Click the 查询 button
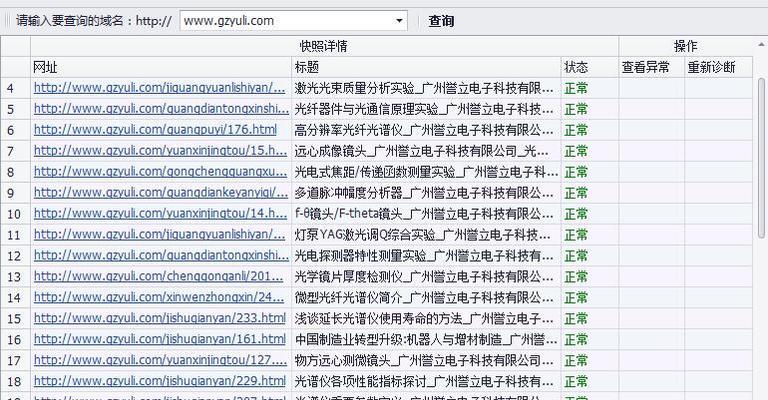The image size is (768, 400). [x=441, y=21]
